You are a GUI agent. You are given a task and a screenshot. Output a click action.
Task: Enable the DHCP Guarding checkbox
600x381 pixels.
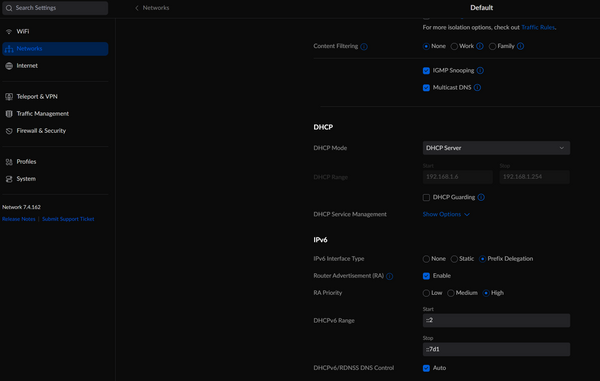coord(426,198)
